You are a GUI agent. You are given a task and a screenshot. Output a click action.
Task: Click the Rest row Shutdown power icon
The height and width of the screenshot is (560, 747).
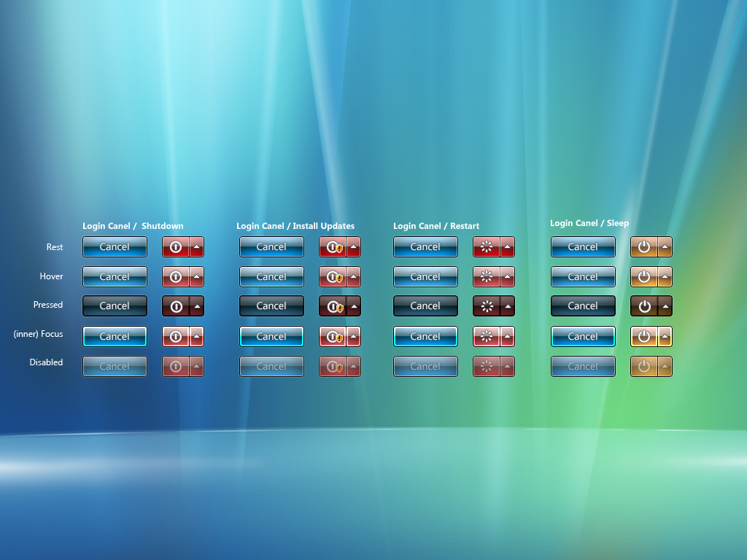pos(176,246)
